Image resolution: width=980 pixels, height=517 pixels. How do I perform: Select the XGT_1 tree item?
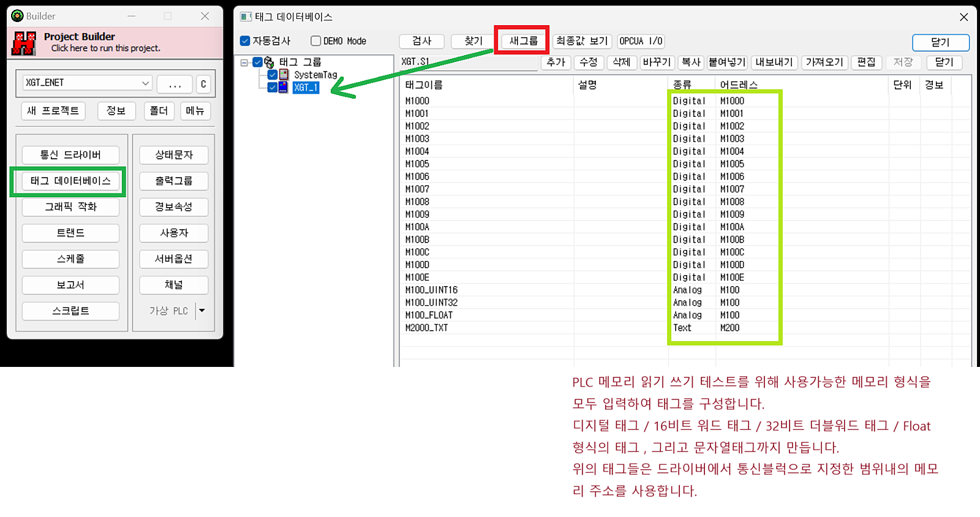point(306,88)
